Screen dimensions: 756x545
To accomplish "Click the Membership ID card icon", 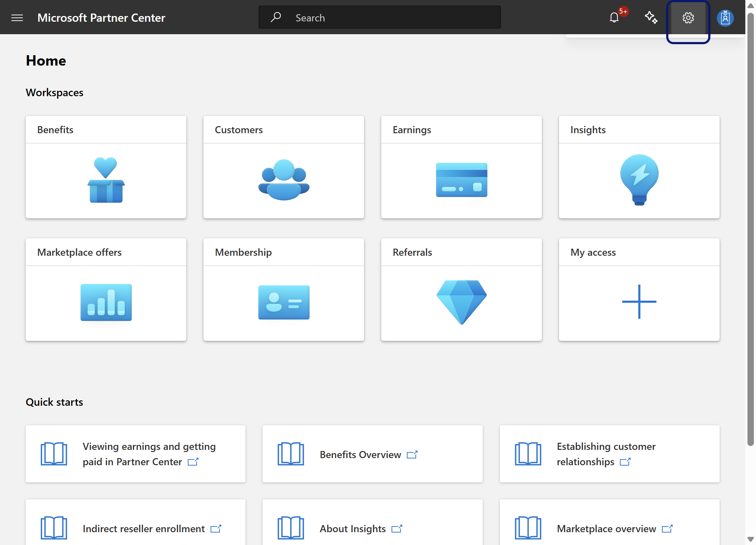I will (x=284, y=302).
